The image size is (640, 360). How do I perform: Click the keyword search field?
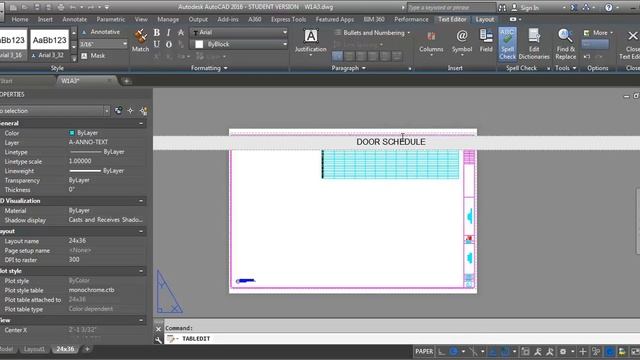pos(451,7)
